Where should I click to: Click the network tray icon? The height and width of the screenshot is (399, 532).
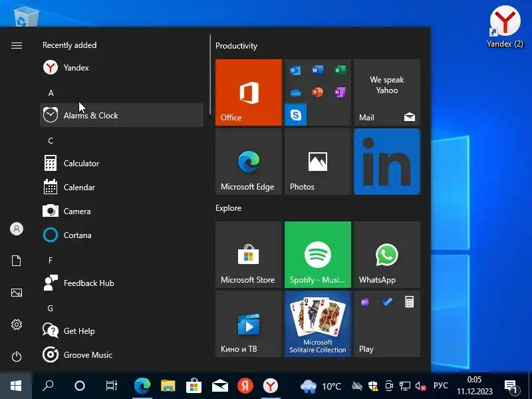(x=405, y=386)
